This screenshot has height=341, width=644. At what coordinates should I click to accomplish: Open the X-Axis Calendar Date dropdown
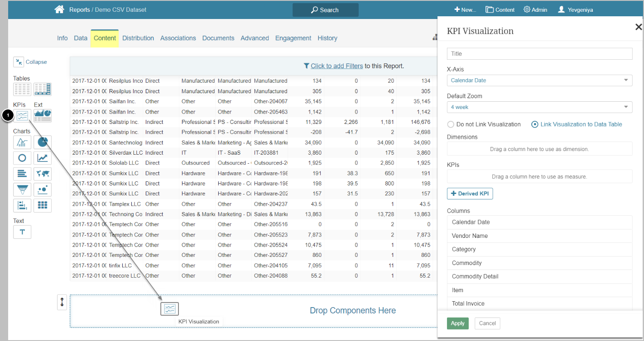[x=539, y=81]
